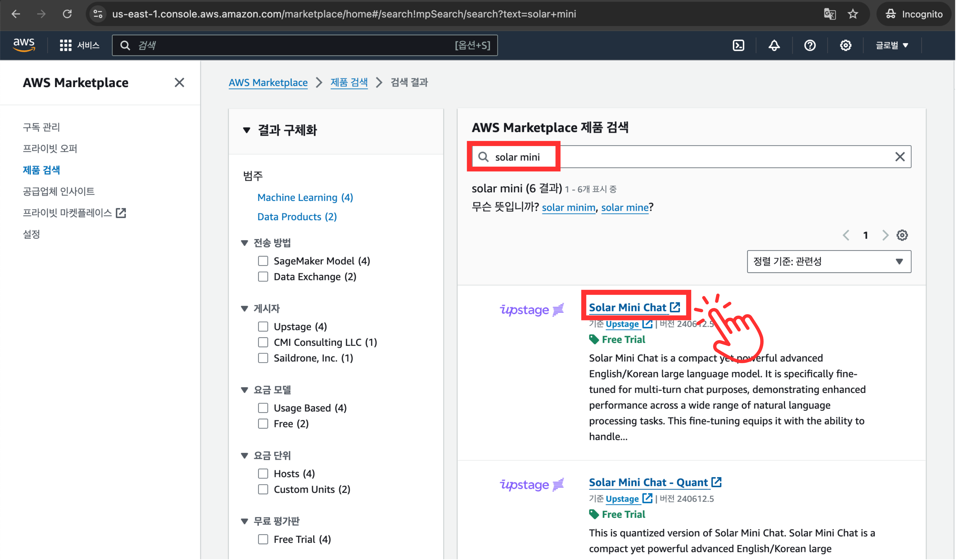Go to the next results page
This screenshot has height=560, width=956.
(x=885, y=235)
